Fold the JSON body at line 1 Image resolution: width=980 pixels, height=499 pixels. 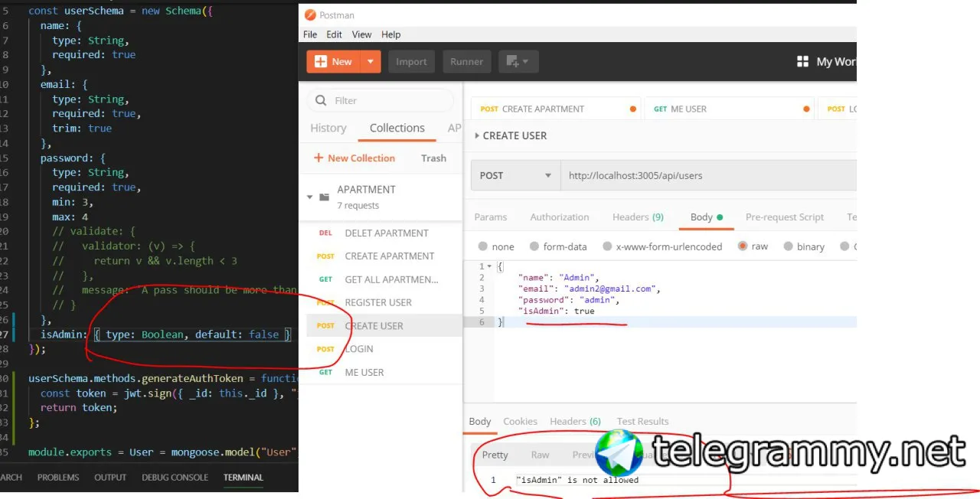(x=489, y=266)
